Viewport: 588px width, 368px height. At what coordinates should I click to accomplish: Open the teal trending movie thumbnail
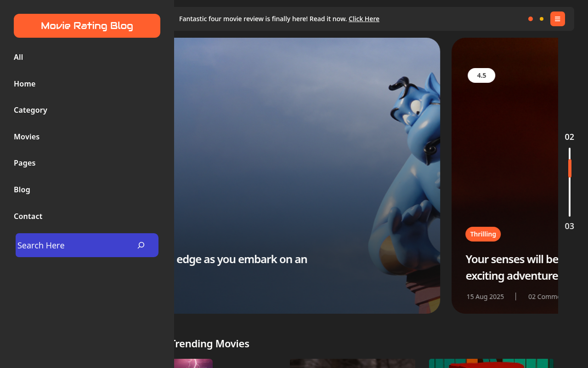click(491, 363)
